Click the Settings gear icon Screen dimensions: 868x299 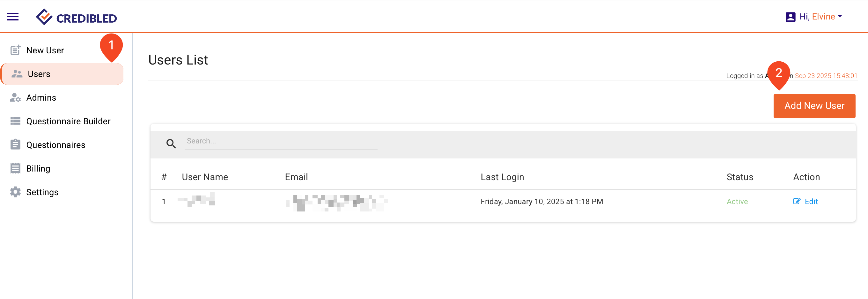tap(15, 192)
